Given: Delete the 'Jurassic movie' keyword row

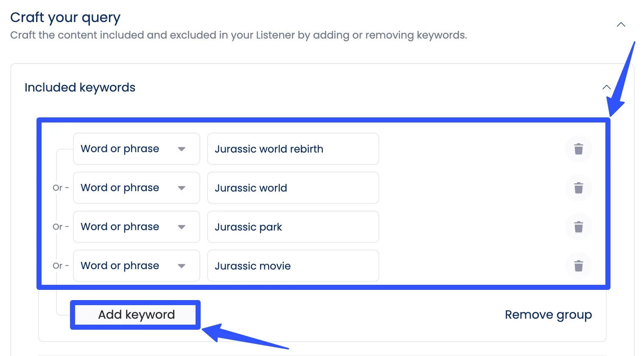Looking at the screenshot, I should click(x=578, y=266).
